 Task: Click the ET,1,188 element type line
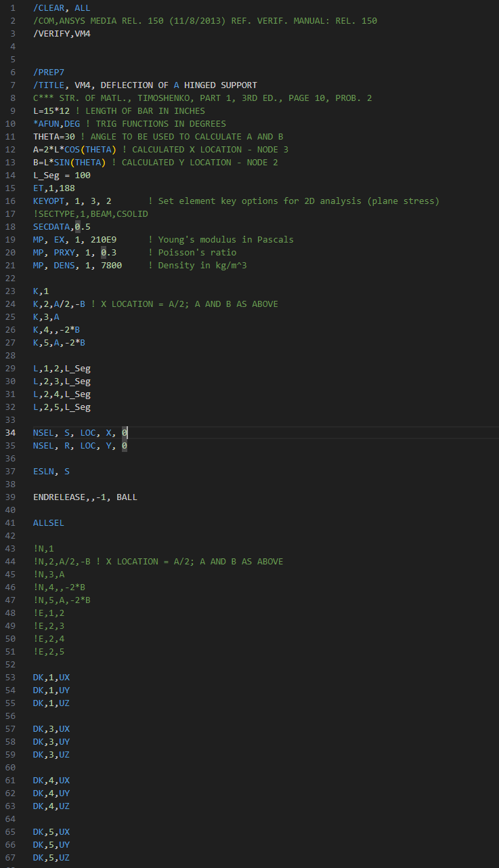point(54,188)
